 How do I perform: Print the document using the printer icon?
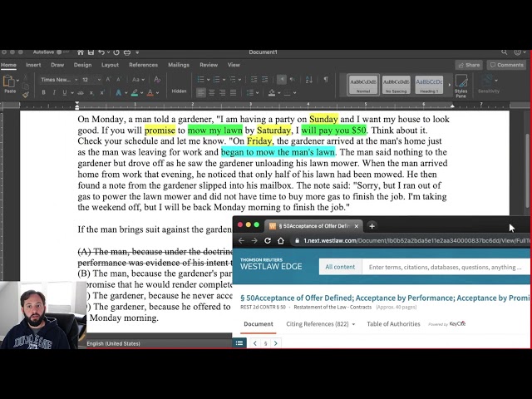coord(127,52)
